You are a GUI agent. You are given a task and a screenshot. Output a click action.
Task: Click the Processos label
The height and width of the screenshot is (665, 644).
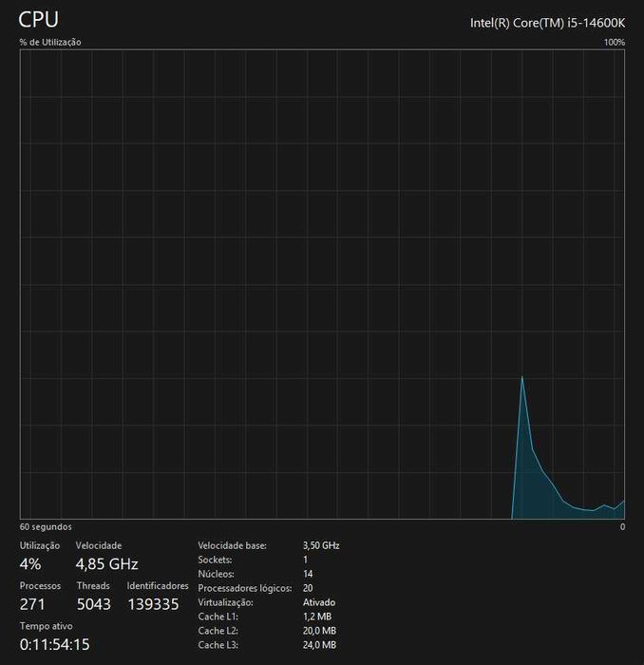(x=40, y=586)
